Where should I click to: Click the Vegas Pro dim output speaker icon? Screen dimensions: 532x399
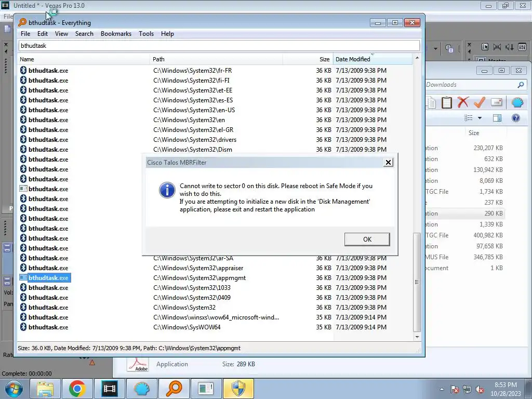[x=509, y=47]
